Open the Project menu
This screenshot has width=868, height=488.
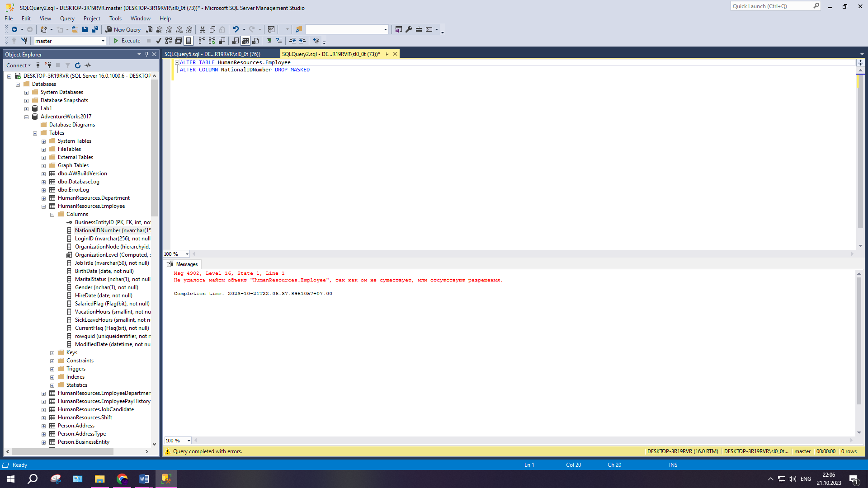92,19
